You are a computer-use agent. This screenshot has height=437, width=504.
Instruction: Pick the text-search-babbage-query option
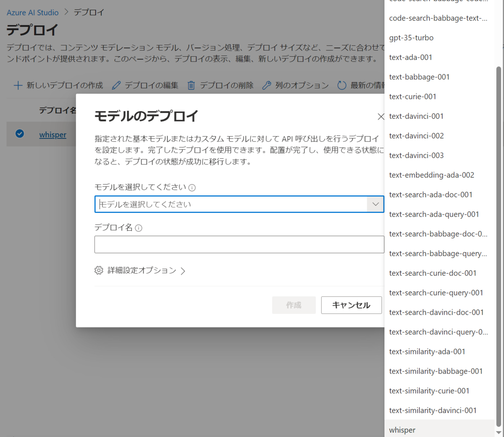(x=439, y=254)
